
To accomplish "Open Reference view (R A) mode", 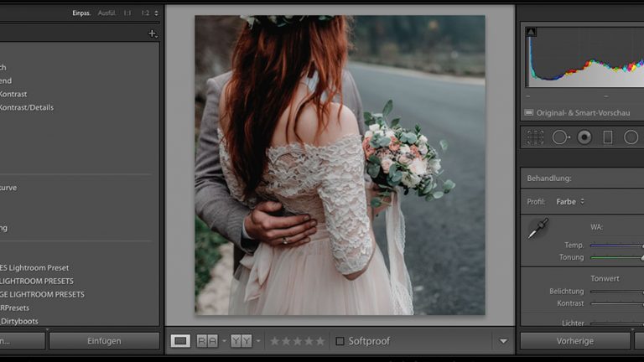I will [206, 341].
